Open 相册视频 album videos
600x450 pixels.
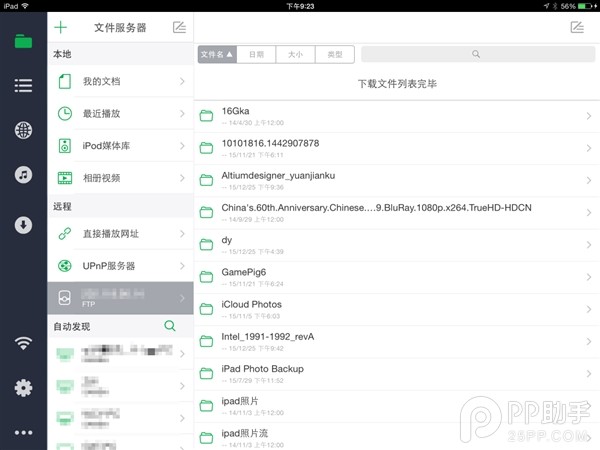click(x=121, y=178)
